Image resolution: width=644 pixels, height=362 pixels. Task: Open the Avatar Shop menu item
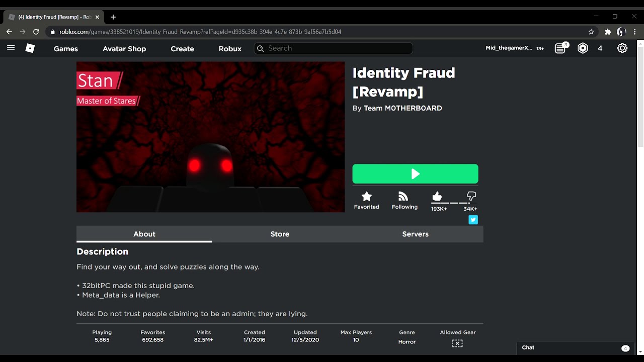point(124,49)
